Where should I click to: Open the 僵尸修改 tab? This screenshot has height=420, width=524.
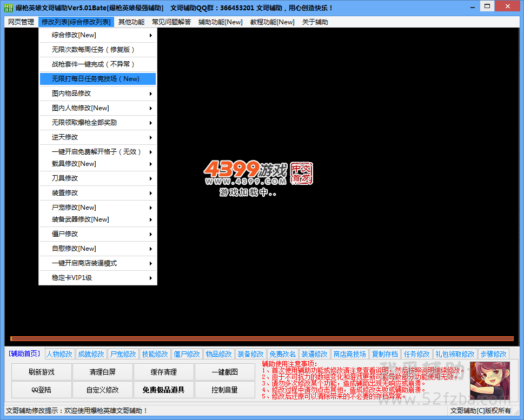tap(187, 354)
